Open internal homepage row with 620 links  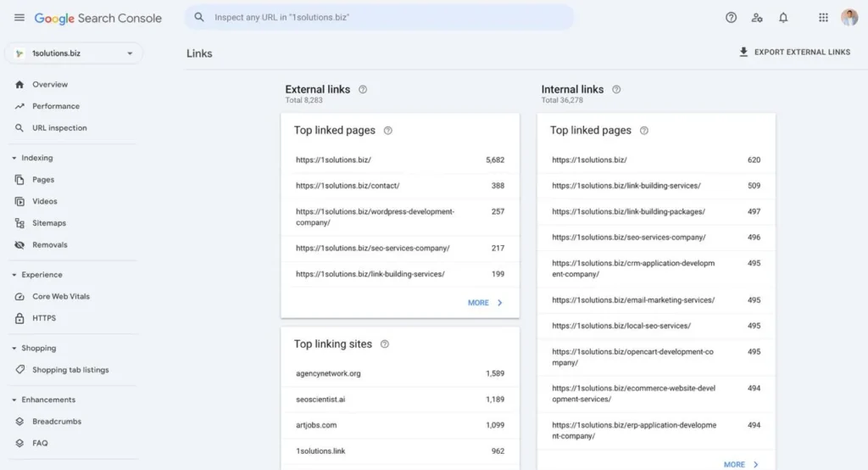[656, 159]
